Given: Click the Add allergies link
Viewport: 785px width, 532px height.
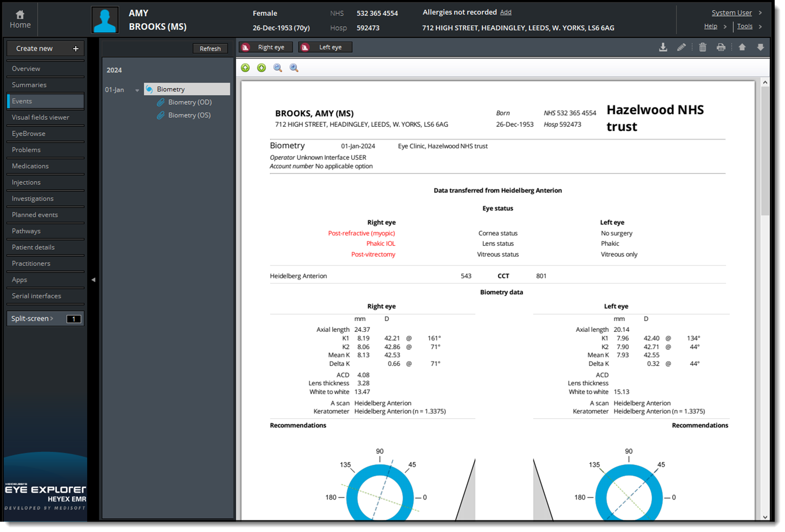Looking at the screenshot, I should (x=505, y=12).
